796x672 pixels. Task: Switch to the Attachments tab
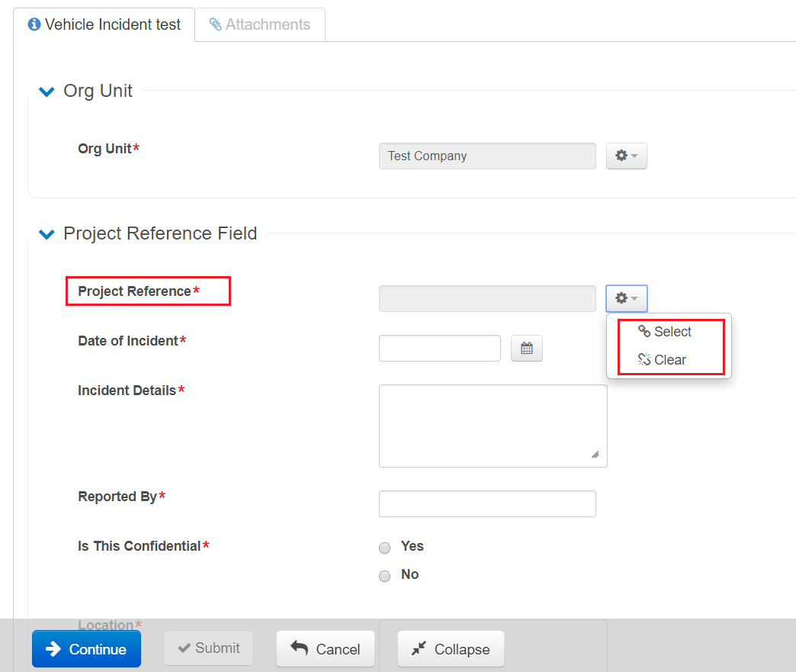(260, 24)
